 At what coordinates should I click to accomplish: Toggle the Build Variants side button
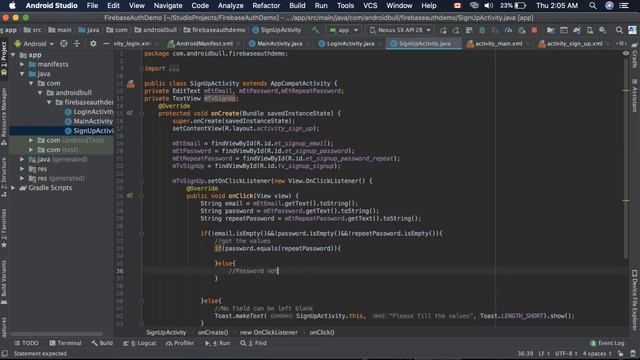coord(4,282)
